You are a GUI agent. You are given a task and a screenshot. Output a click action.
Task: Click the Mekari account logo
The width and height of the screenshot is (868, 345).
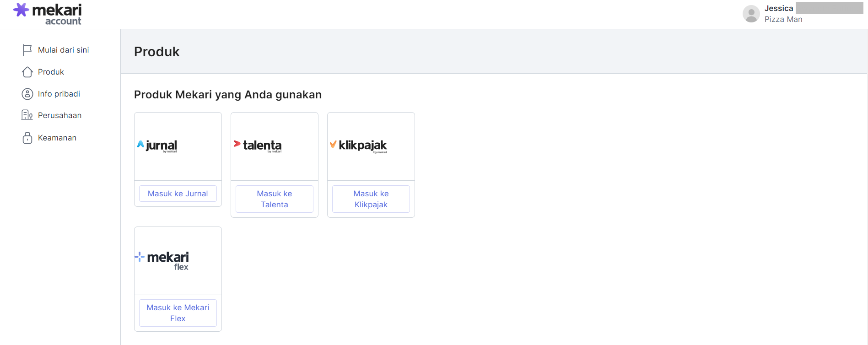[x=48, y=14]
